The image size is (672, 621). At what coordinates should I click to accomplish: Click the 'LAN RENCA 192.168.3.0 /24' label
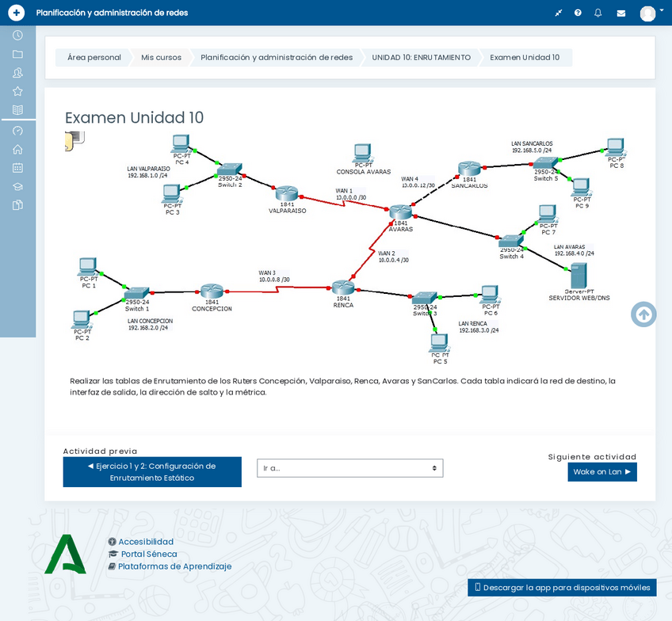point(479,327)
